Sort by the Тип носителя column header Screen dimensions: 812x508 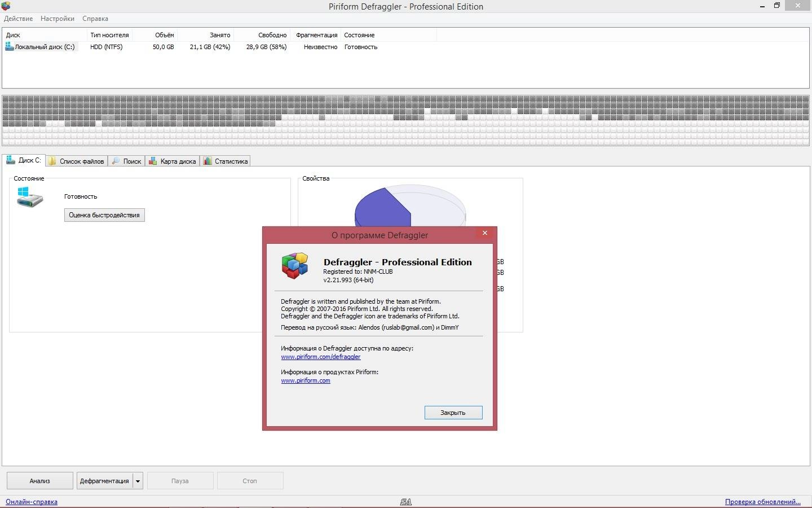click(110, 35)
